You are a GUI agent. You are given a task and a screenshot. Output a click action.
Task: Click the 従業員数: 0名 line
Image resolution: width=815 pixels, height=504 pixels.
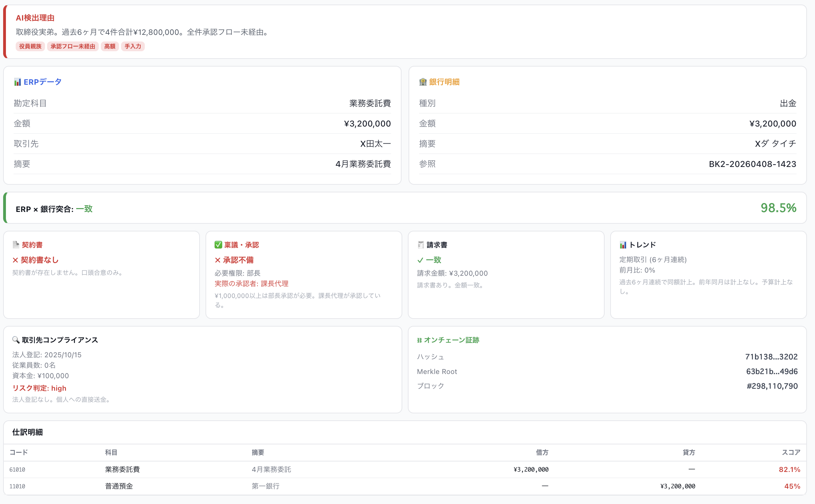point(34,365)
